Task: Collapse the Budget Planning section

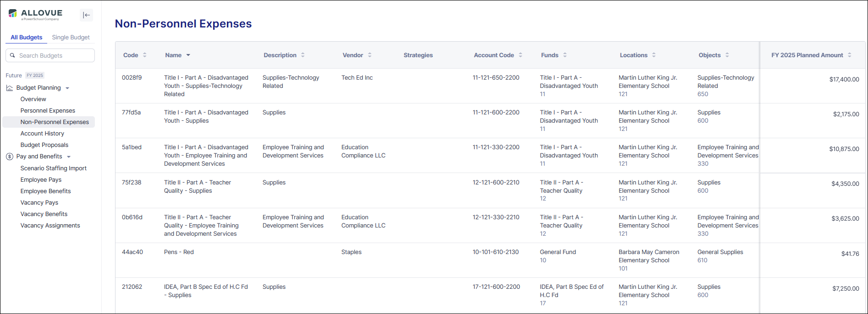Action: pos(68,88)
